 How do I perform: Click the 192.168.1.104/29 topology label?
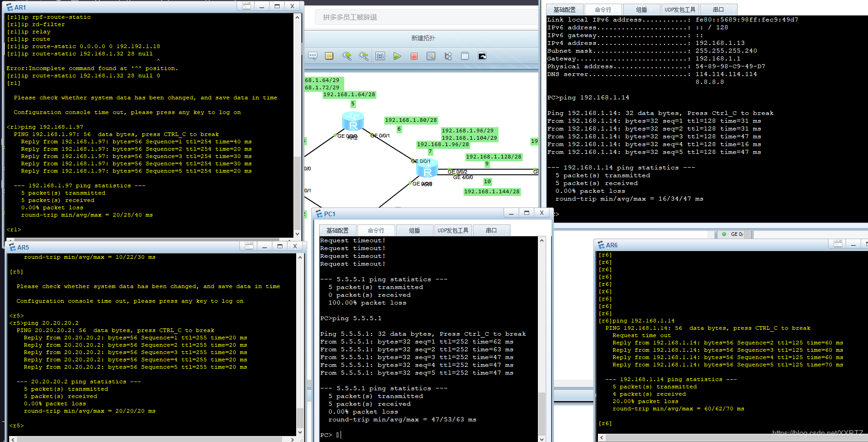click(469, 138)
